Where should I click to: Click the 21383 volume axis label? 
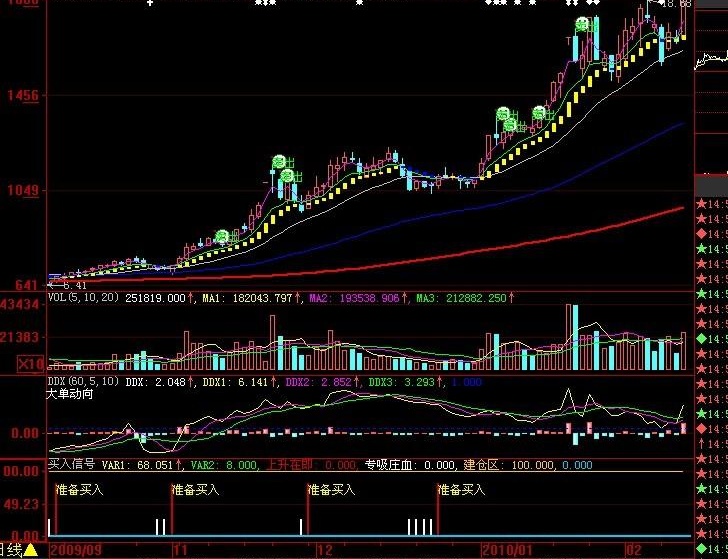click(20, 337)
